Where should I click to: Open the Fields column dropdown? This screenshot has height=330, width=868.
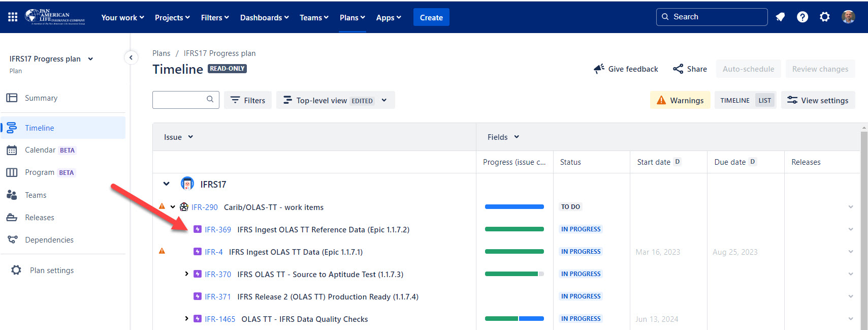[503, 137]
